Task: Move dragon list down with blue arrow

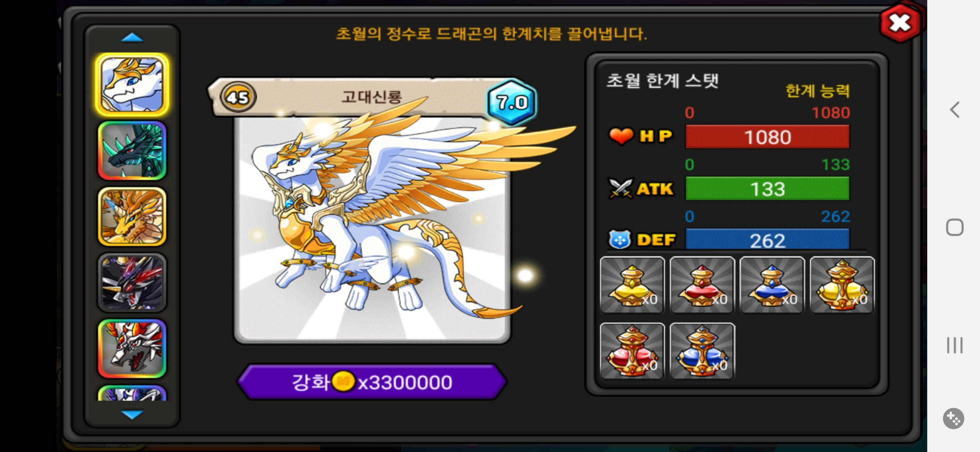Action: pos(132,414)
